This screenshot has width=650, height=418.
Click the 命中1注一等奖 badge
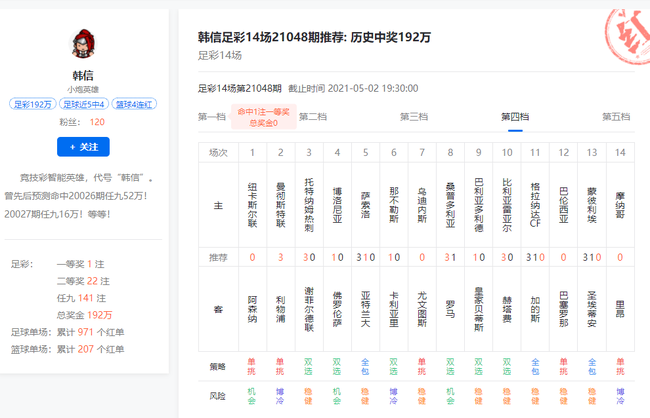click(264, 117)
